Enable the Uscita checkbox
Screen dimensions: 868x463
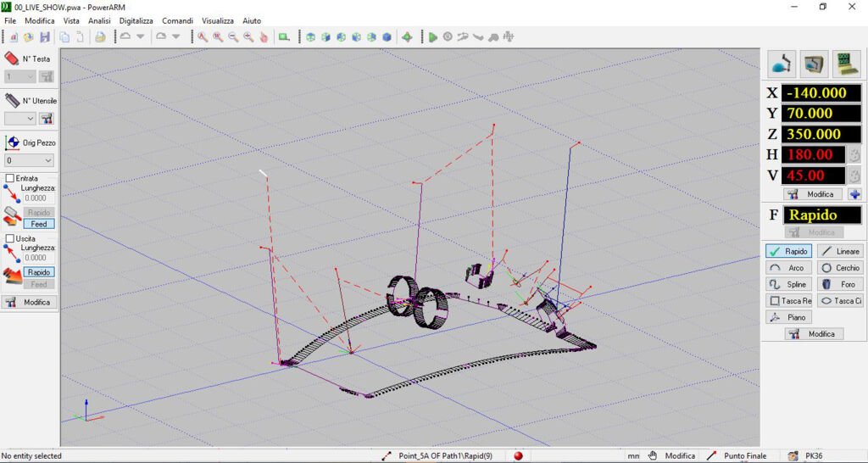(x=10, y=238)
